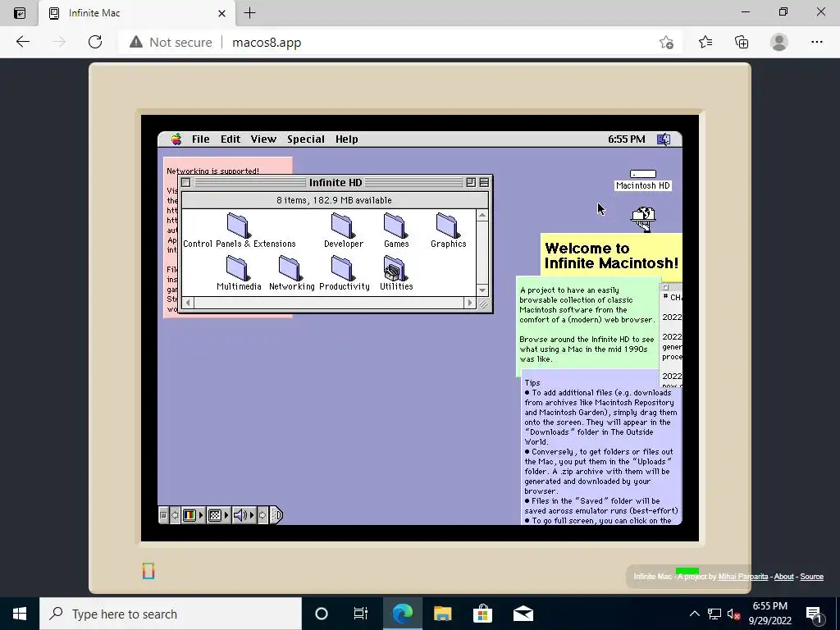This screenshot has height=630, width=840.
Task: Select the Productivity folder
Action: point(344,273)
